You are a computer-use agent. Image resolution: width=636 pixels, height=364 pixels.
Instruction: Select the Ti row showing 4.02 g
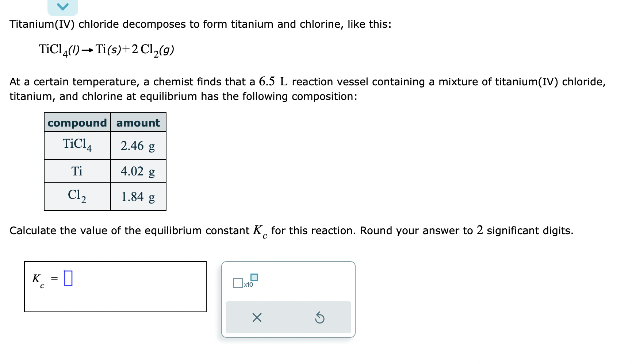(138, 171)
